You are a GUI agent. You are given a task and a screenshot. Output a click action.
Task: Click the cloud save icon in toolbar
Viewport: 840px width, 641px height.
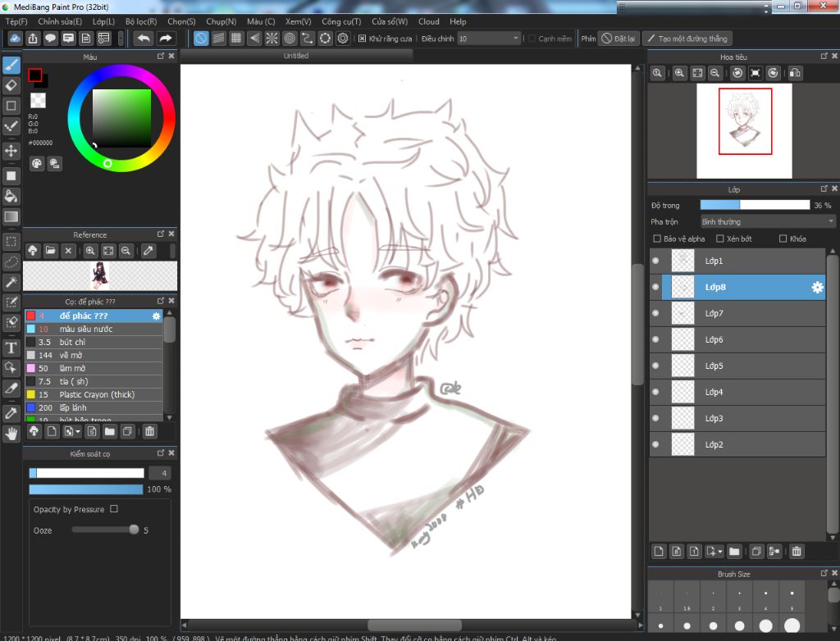click(15, 39)
